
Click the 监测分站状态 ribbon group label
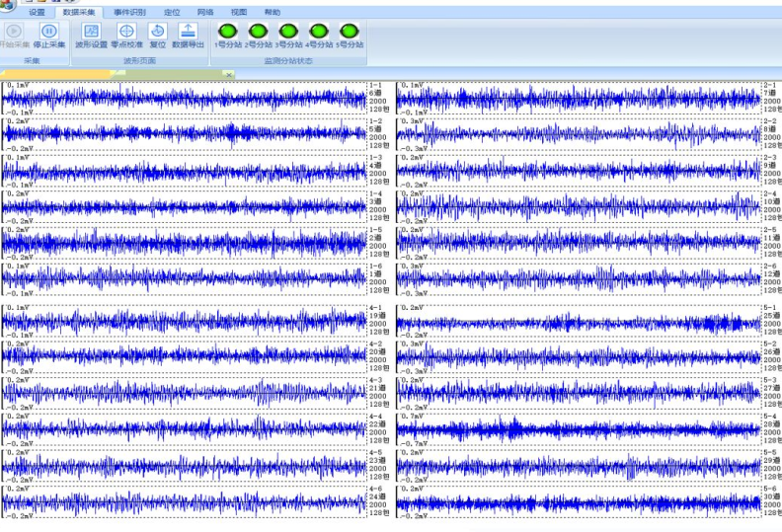[288, 60]
